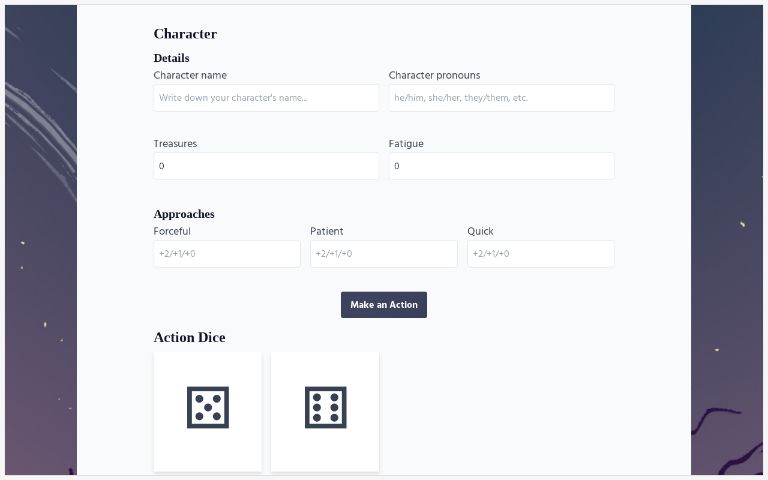Click the "Treasures" label text

(175, 143)
